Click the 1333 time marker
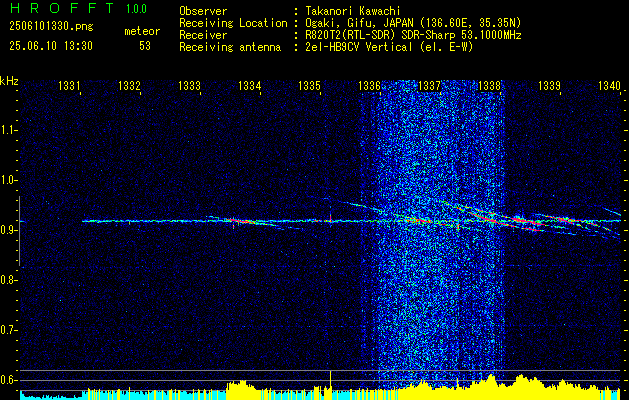This screenshot has height=400, width=629. click(189, 86)
